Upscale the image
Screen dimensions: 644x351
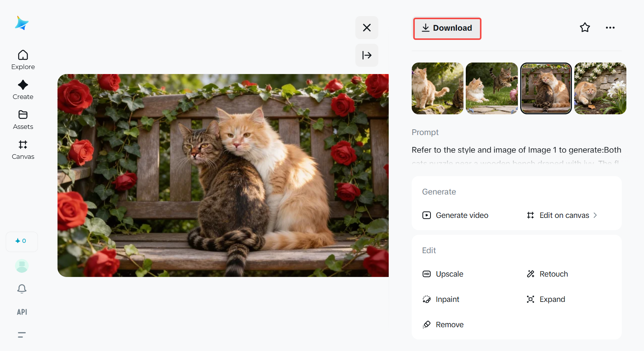[x=443, y=274]
